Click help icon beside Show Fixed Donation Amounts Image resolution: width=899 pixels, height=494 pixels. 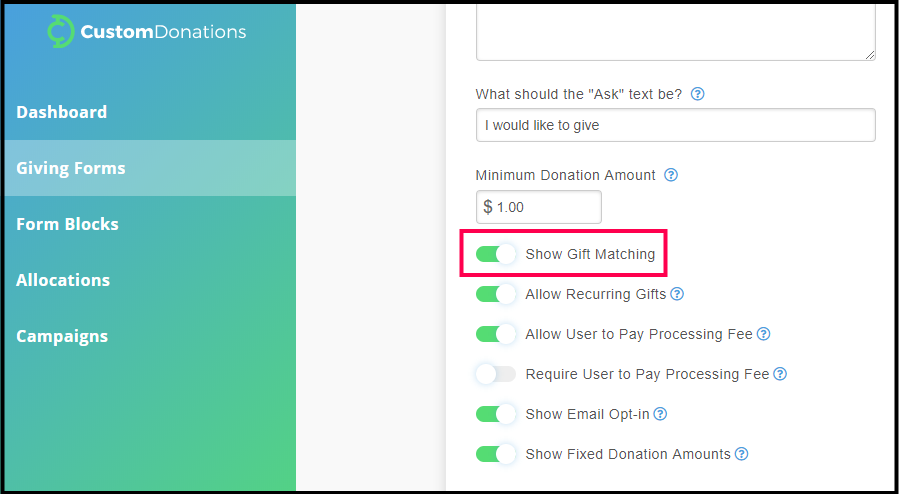click(741, 454)
